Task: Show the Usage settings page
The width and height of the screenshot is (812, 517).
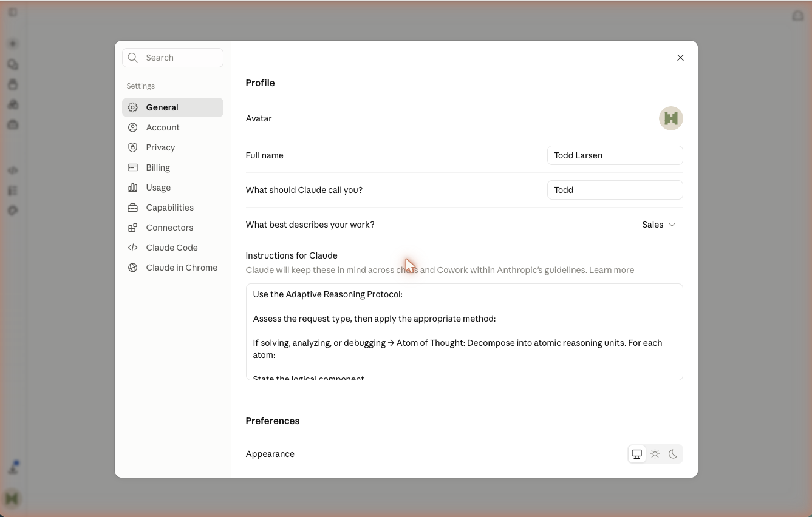Action: [x=172, y=188]
